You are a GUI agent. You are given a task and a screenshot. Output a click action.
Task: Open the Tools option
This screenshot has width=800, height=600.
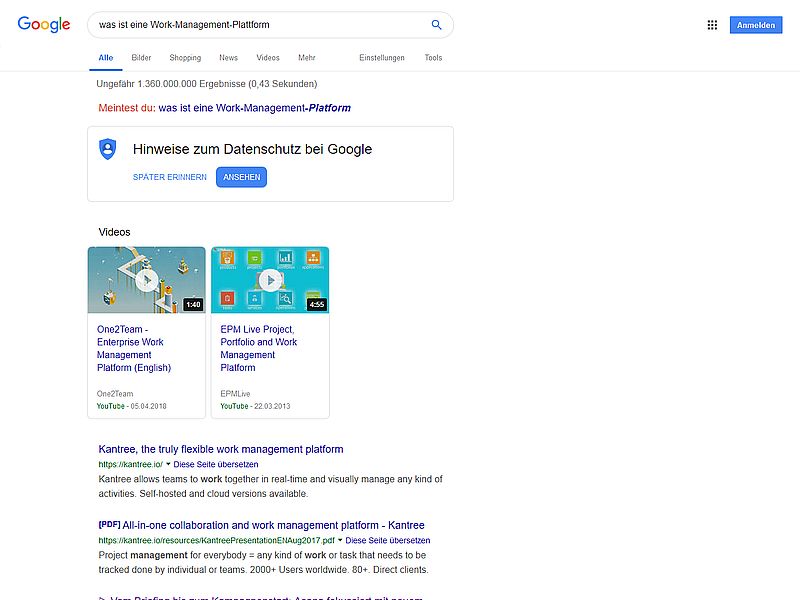pyautogui.click(x=433, y=58)
